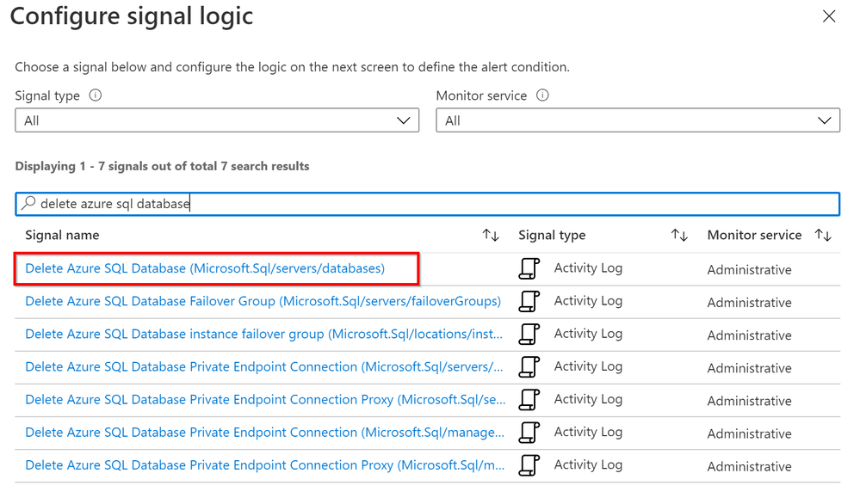Click Activity Log icon in first row

(x=529, y=268)
